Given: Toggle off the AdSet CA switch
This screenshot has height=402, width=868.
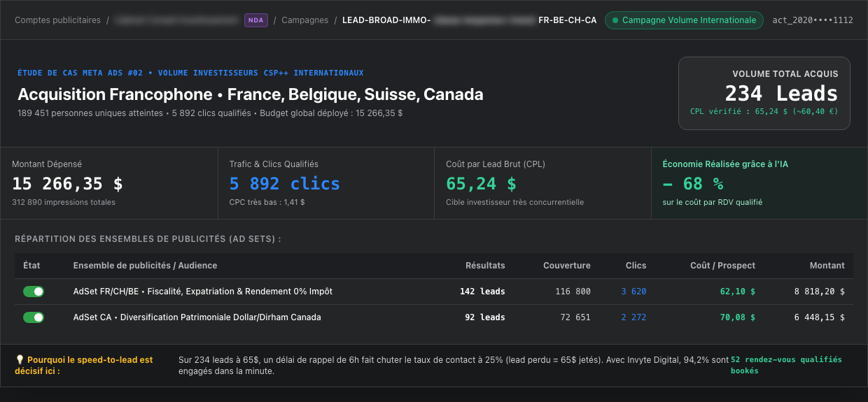Looking at the screenshot, I should coord(34,317).
